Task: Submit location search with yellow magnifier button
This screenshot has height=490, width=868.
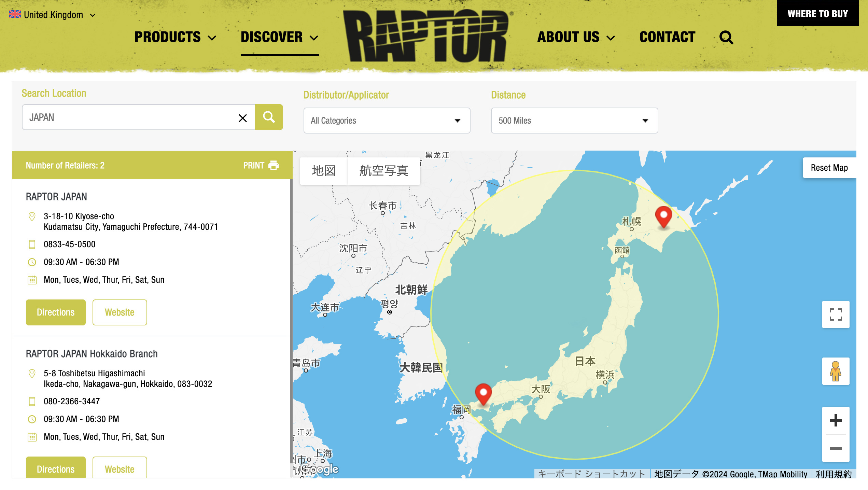Action: click(269, 117)
